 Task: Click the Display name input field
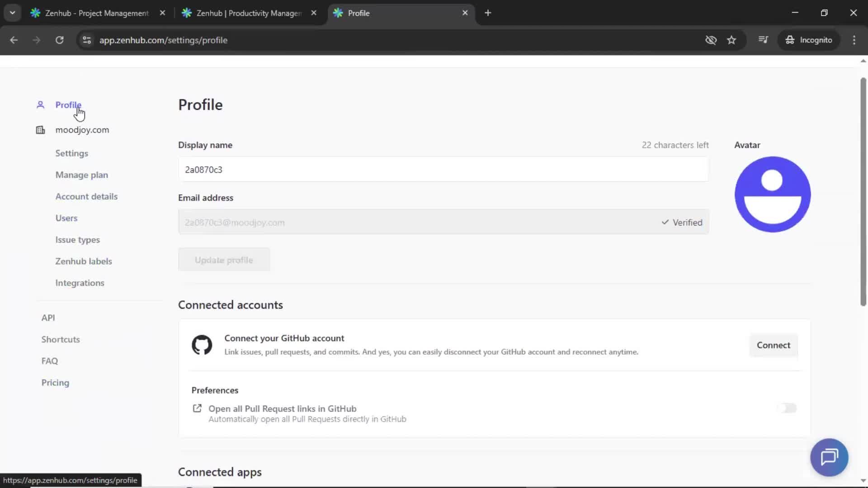pyautogui.click(x=443, y=169)
